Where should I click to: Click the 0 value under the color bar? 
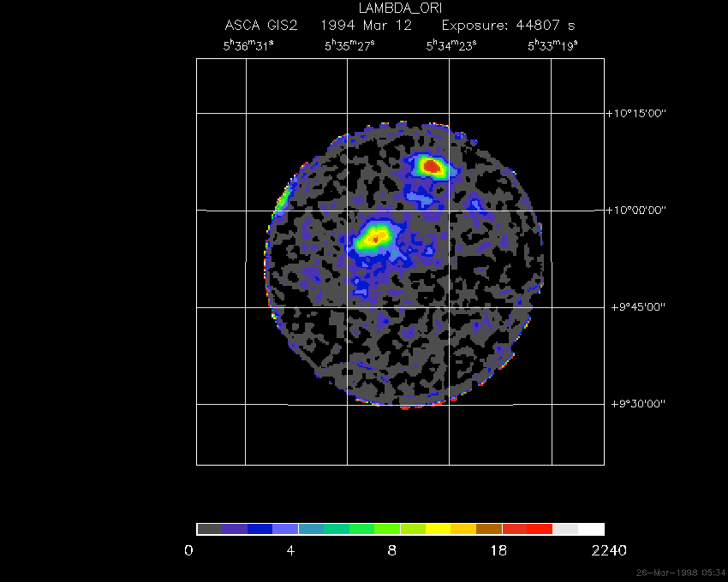click(x=188, y=551)
